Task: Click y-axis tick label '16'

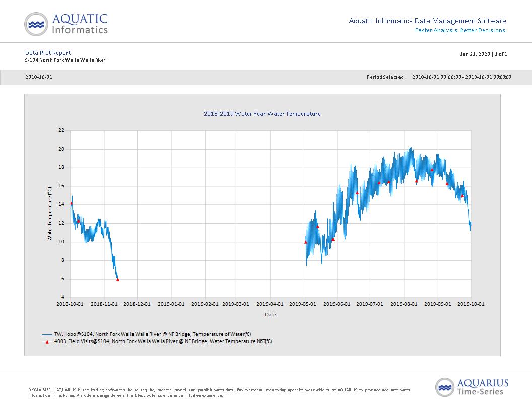Action: pos(61,186)
